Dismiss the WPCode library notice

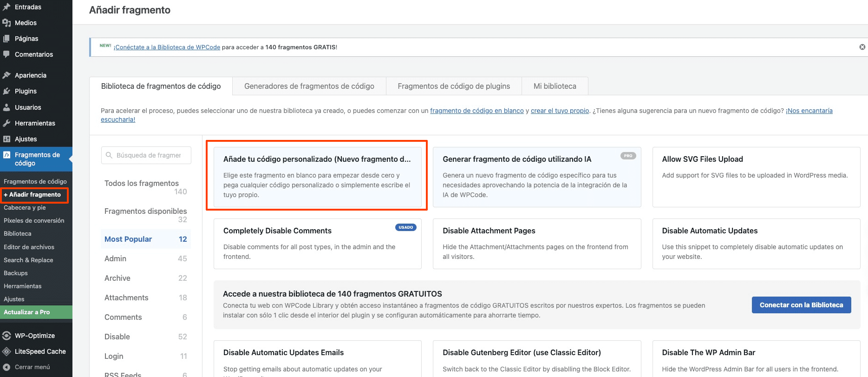[x=862, y=47]
